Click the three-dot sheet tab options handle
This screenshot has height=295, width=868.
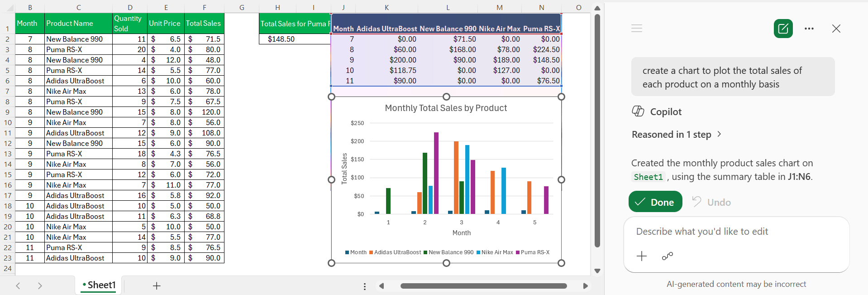pyautogui.click(x=365, y=286)
